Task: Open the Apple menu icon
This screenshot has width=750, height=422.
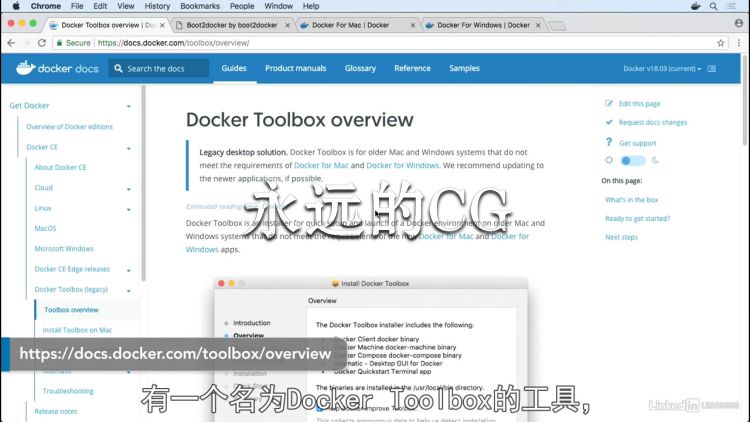Action: [16, 6]
